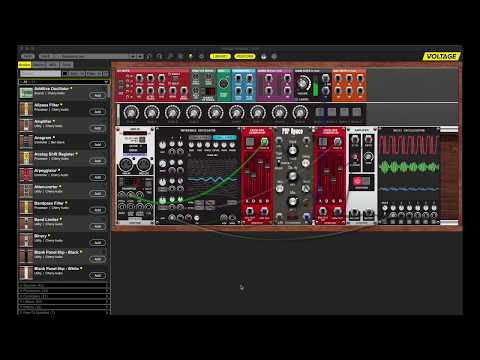Click the teal module's round jack in top row
The width and height of the screenshot is (480, 360).
click(223, 83)
